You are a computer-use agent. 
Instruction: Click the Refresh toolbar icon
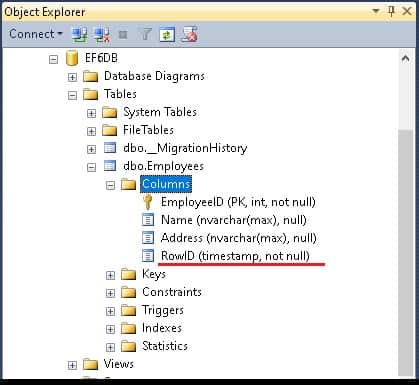[x=167, y=34]
